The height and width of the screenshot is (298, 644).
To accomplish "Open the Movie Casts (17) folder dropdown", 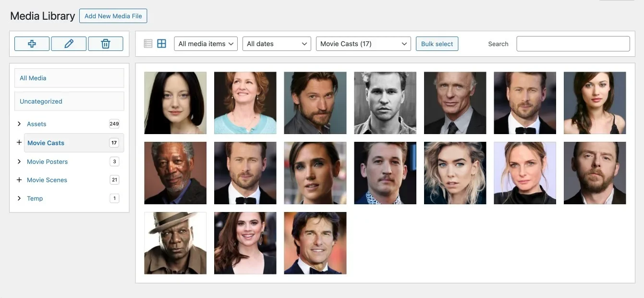I will click(363, 44).
